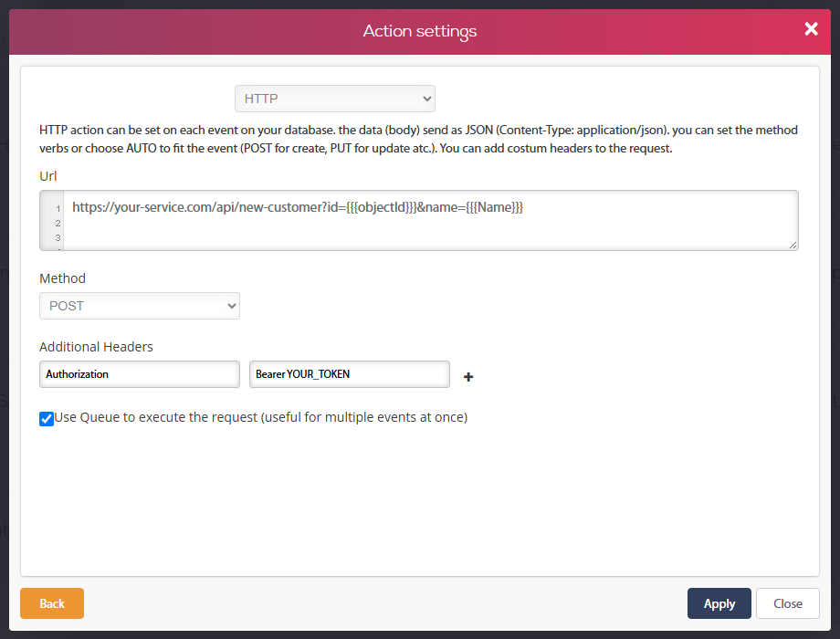
Task: Open the HTTP action type dropdown
Action: point(335,99)
